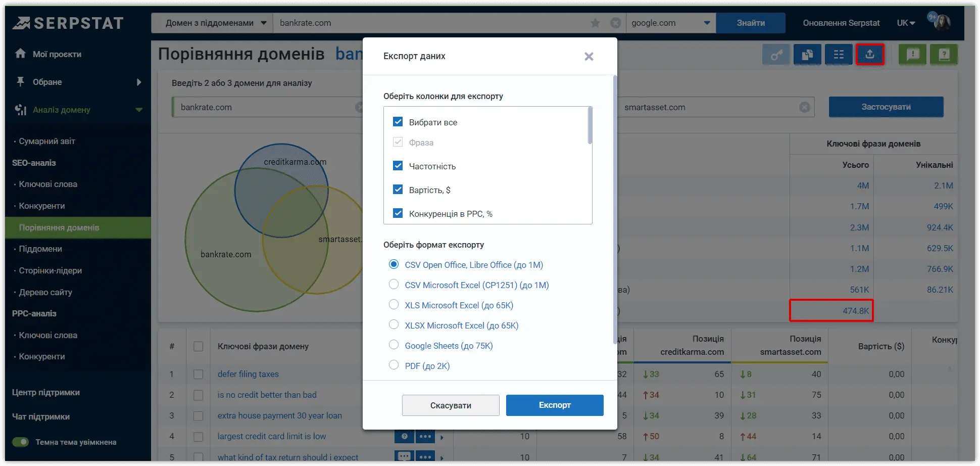
Task: Click the Serpstat logo
Action: (68, 23)
